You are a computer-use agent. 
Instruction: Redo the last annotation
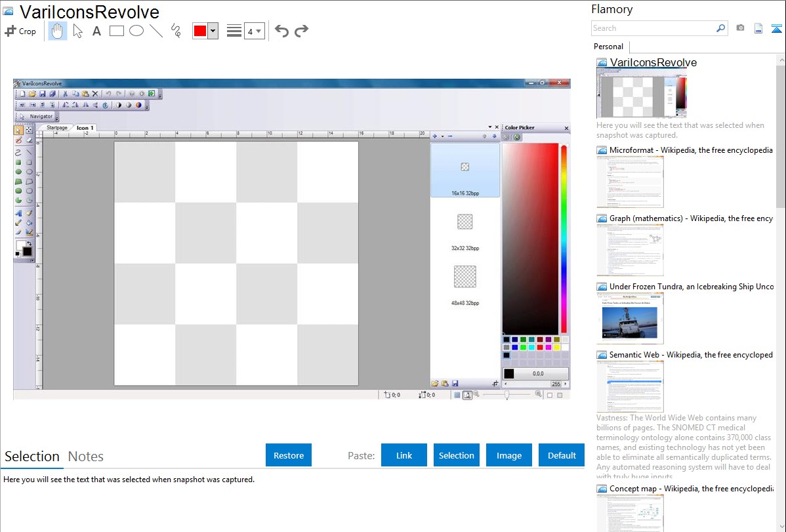coord(301,31)
